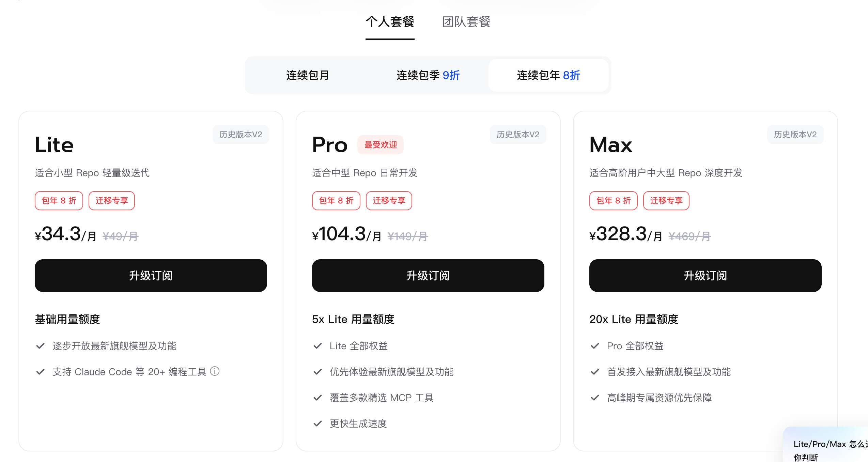The height and width of the screenshot is (462, 868).
Task: Switch to the 团队套餐 tab
Action: (x=466, y=22)
